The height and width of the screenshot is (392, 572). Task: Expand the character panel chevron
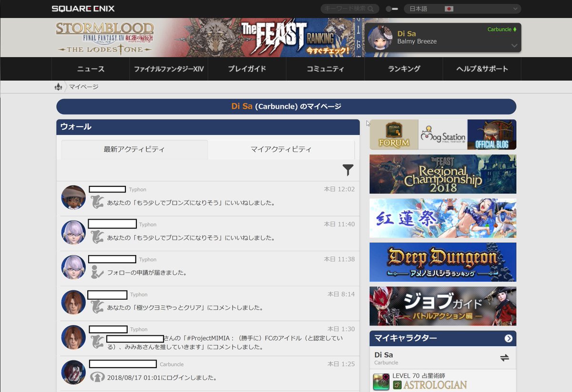tap(514, 46)
